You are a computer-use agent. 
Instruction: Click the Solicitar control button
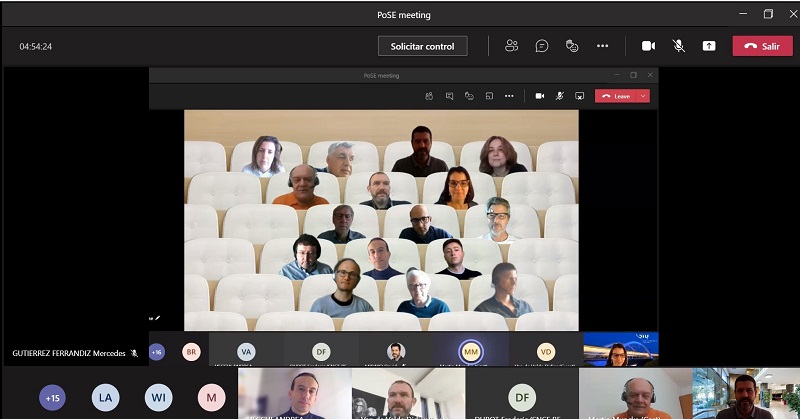[422, 46]
